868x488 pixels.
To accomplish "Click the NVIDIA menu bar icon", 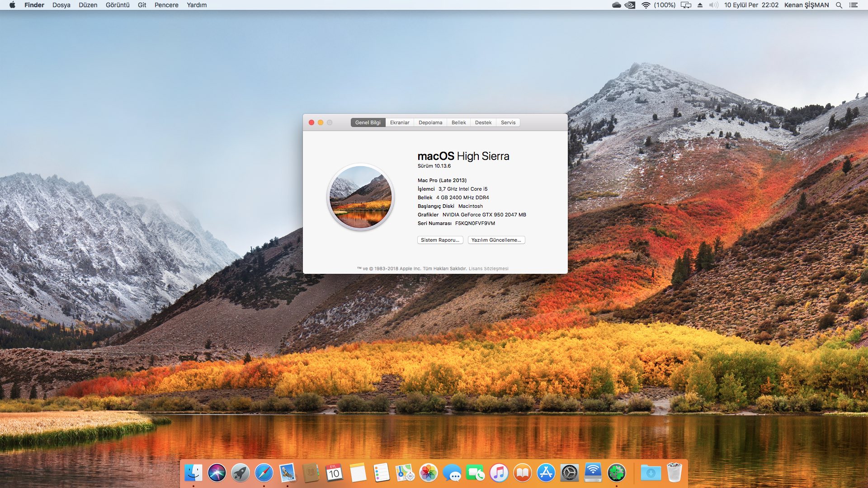I will (630, 5).
